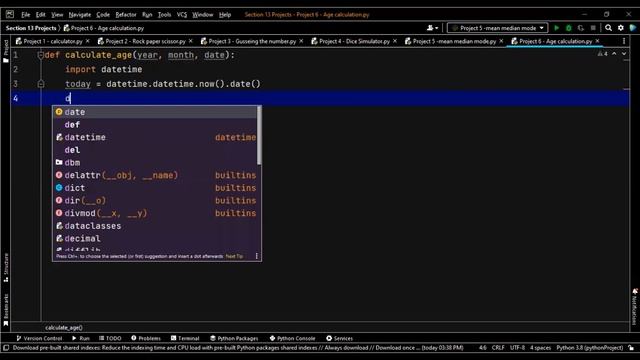This screenshot has height=360, width=640.
Task: Open the Run menu
Action: [x=147, y=15]
